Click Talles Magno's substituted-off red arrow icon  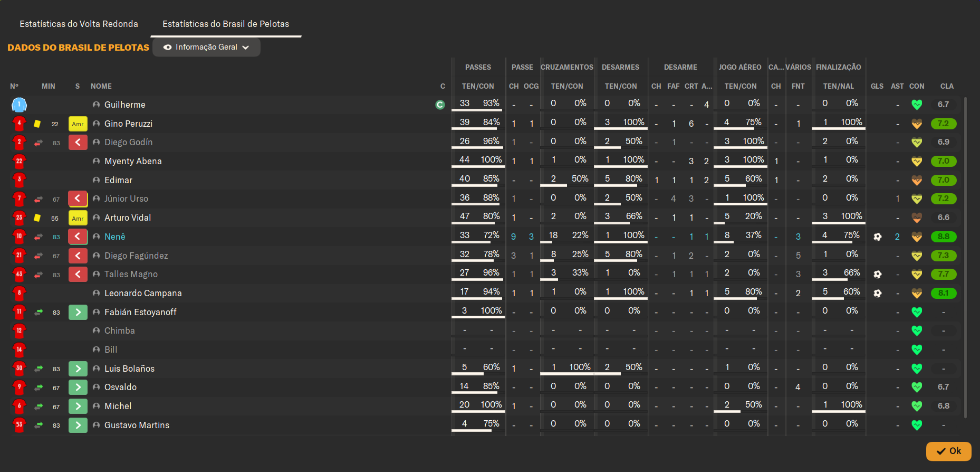[x=78, y=275]
